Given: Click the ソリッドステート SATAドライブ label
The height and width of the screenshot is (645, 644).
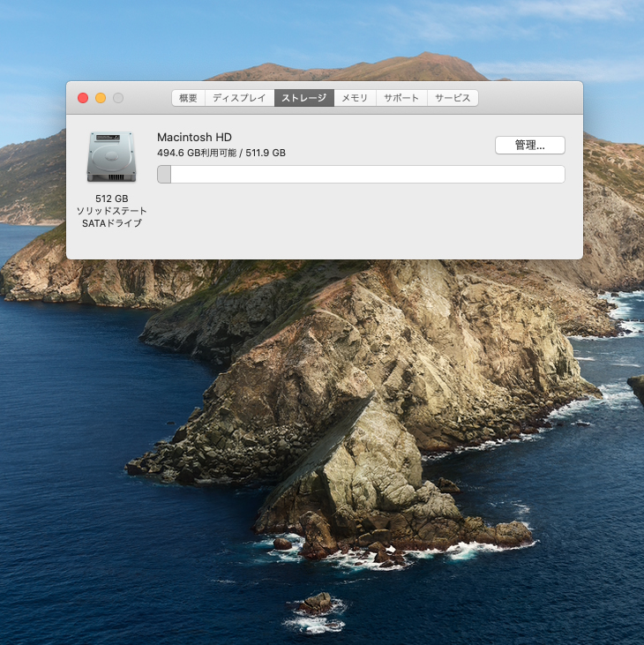Looking at the screenshot, I should tap(112, 217).
